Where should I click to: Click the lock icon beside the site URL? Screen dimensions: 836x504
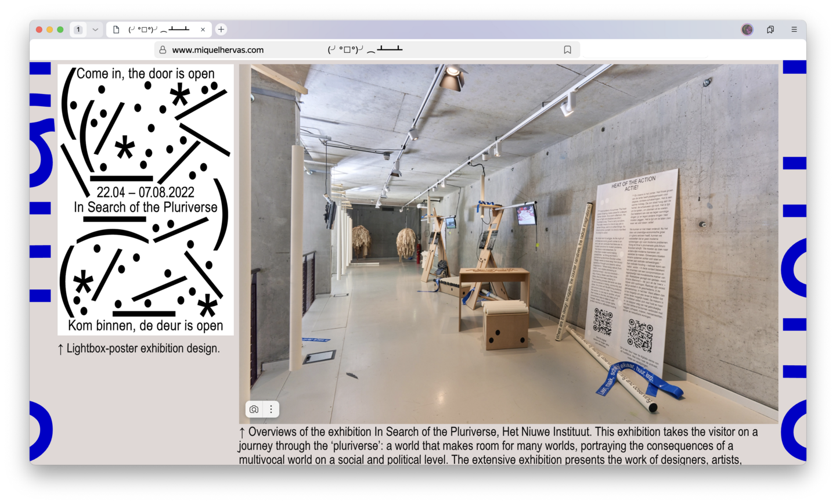tap(163, 50)
